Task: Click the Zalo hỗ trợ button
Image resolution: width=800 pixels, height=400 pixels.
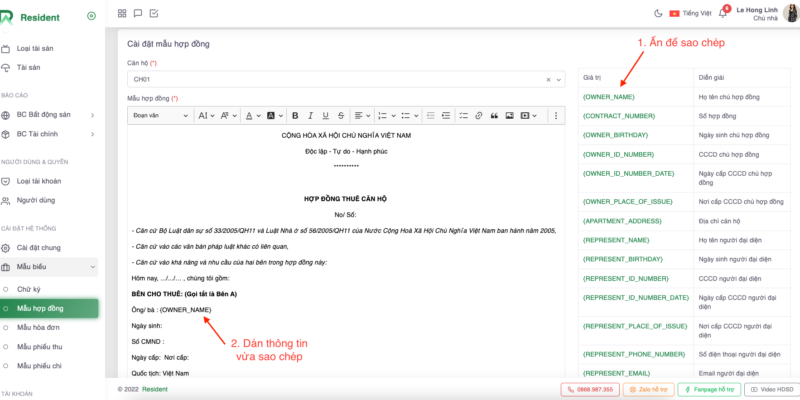Action: pyautogui.click(x=652, y=389)
